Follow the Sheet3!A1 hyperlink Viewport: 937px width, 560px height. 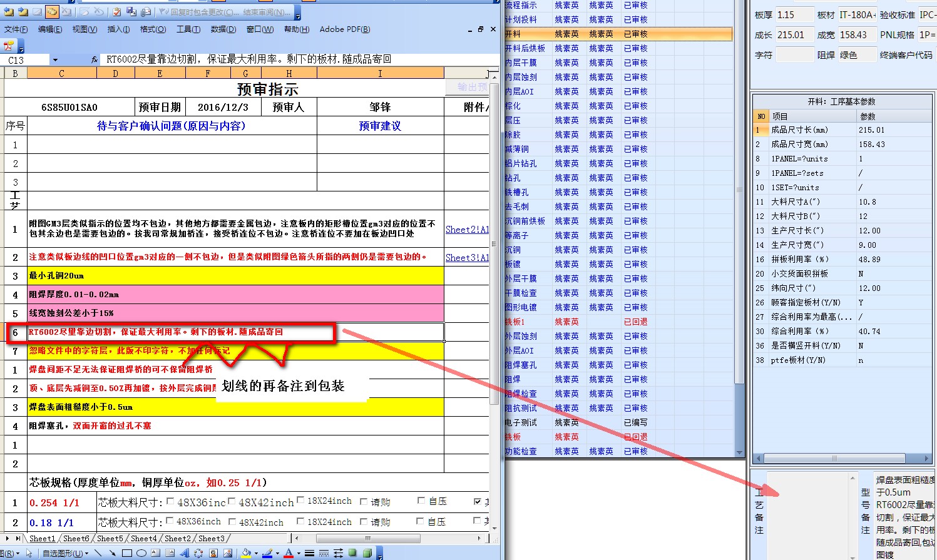(467, 258)
